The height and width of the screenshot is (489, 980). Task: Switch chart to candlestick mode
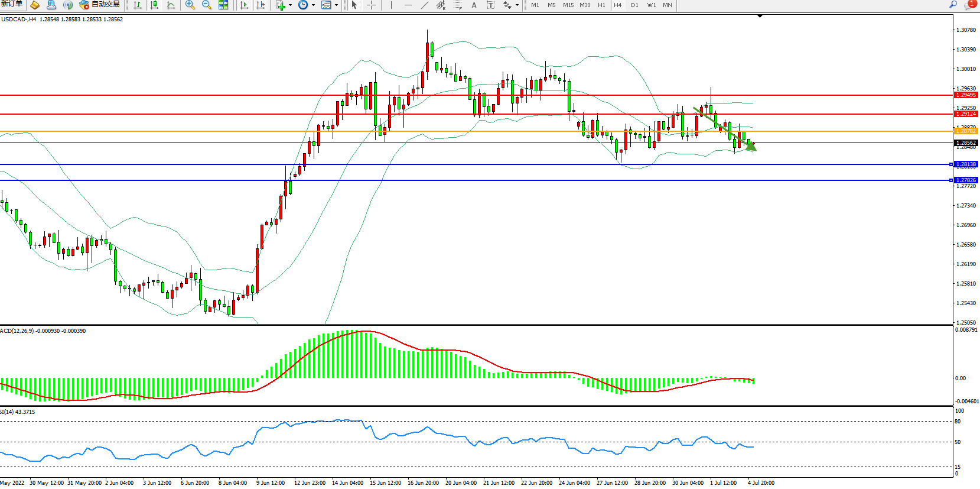pos(154,5)
